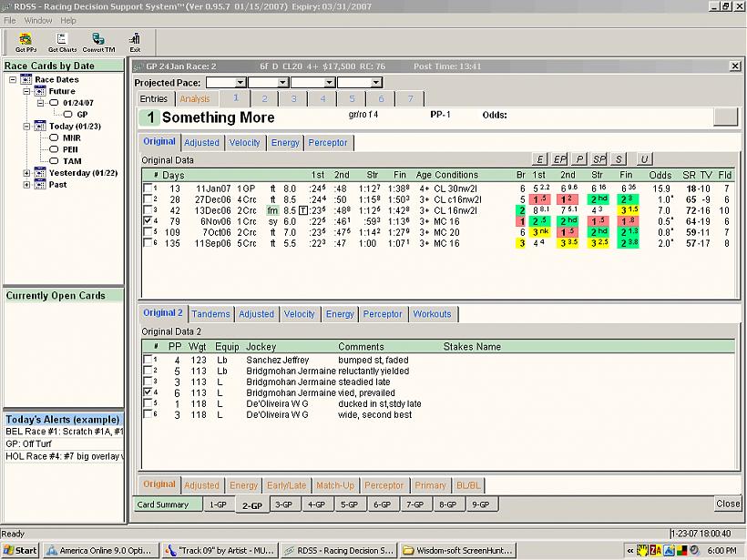Click the U pace filter button
The image size is (747, 560).
(644, 159)
